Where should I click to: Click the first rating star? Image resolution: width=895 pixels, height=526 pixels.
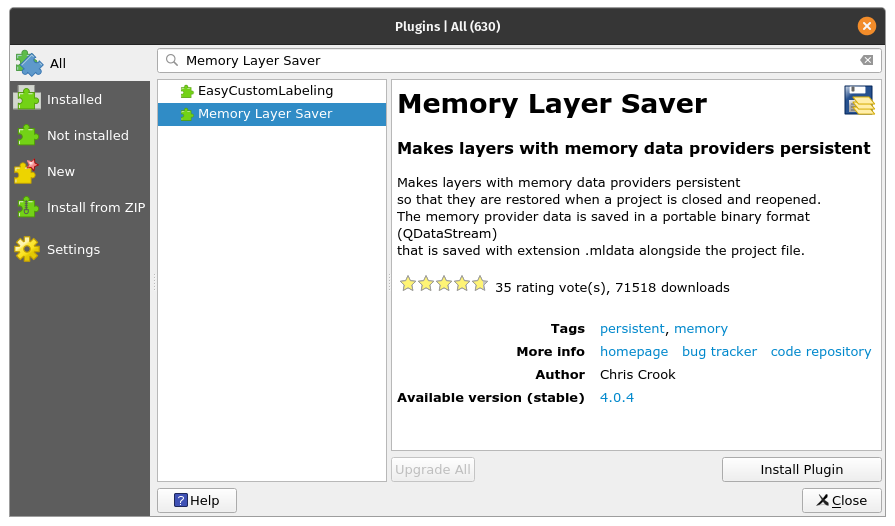(x=408, y=284)
